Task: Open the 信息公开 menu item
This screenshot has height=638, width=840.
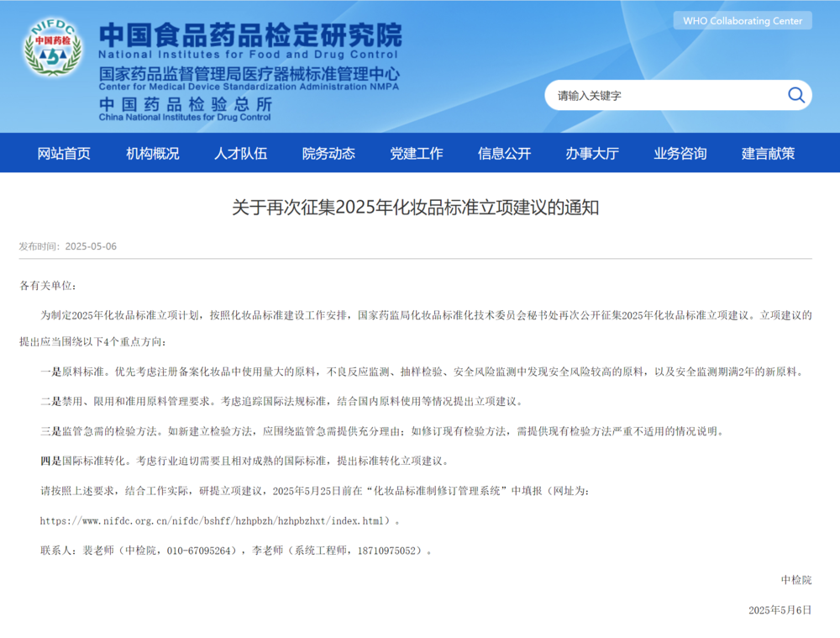Action: point(504,154)
